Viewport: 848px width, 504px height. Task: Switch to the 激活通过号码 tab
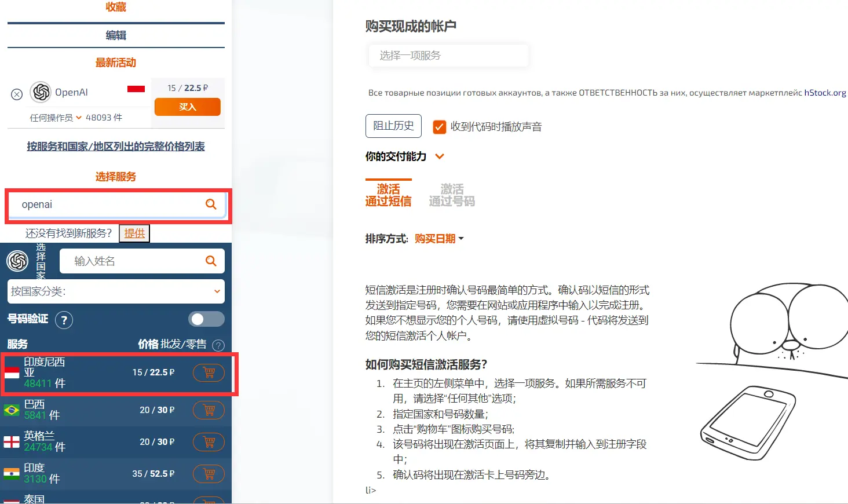(x=452, y=195)
